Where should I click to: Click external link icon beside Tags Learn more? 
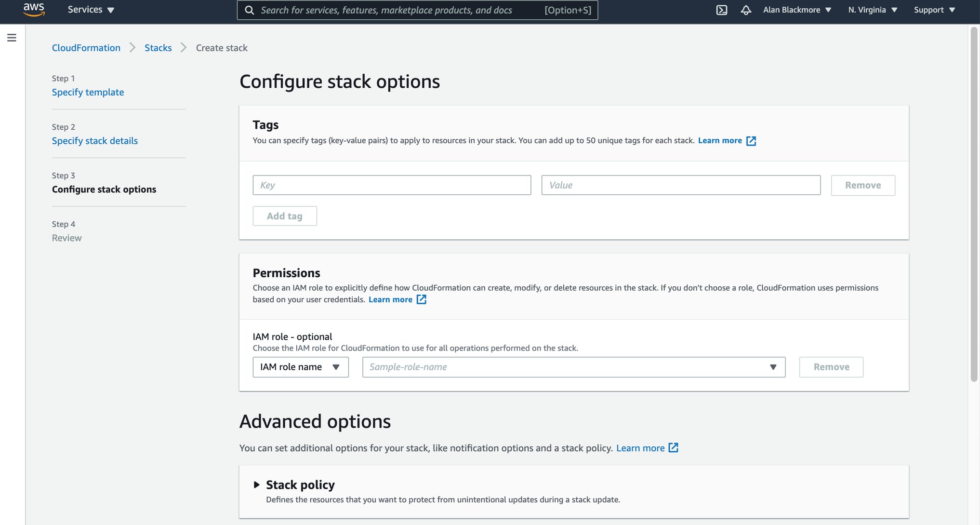pyautogui.click(x=751, y=141)
